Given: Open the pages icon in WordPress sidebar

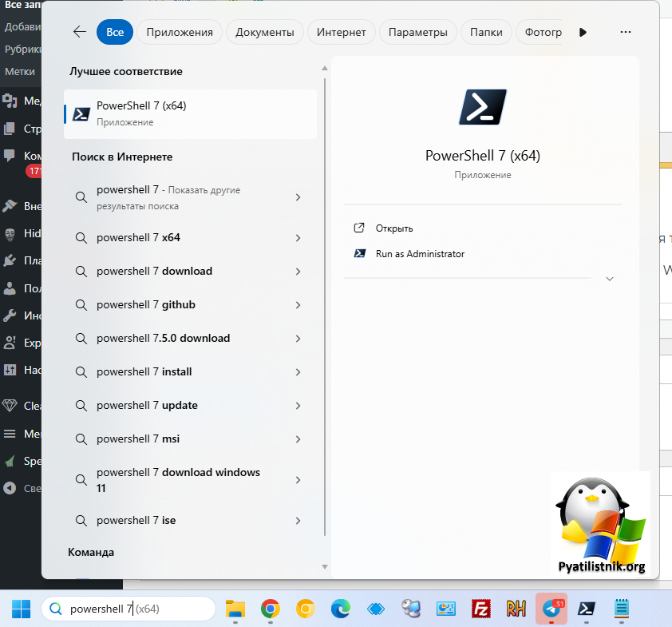Looking at the screenshot, I should (x=10, y=129).
